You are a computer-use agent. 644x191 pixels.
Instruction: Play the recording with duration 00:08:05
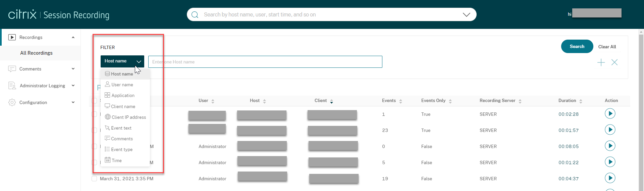point(610,146)
